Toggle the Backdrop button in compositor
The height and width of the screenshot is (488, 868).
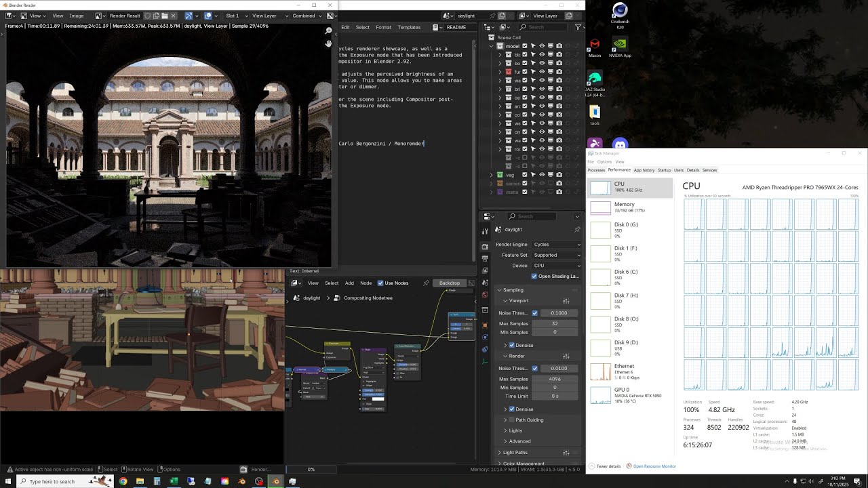point(449,283)
